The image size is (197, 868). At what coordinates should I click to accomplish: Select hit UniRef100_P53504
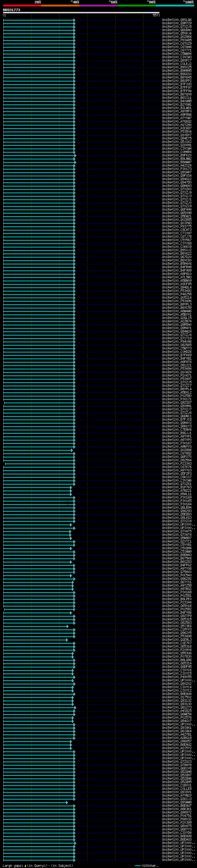click(x=177, y=131)
